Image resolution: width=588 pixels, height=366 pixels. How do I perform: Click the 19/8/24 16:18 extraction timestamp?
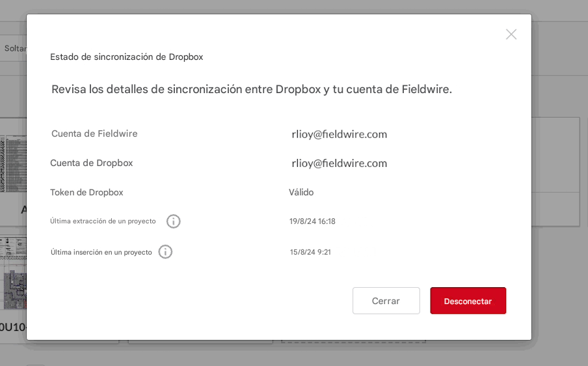[x=312, y=221]
